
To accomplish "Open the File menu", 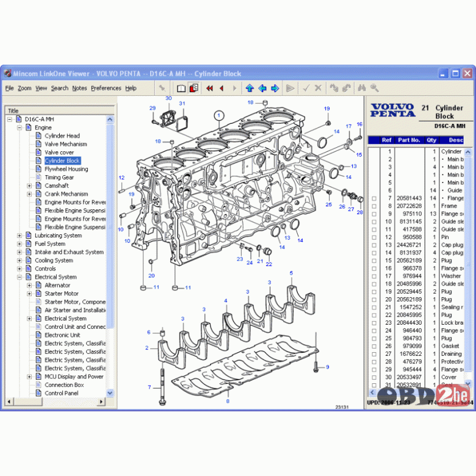I will (x=9, y=88).
